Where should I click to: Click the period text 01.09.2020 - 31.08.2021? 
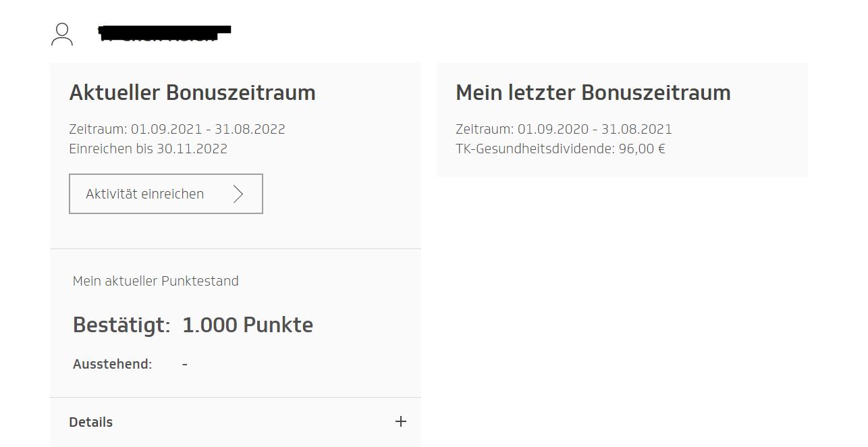point(595,129)
